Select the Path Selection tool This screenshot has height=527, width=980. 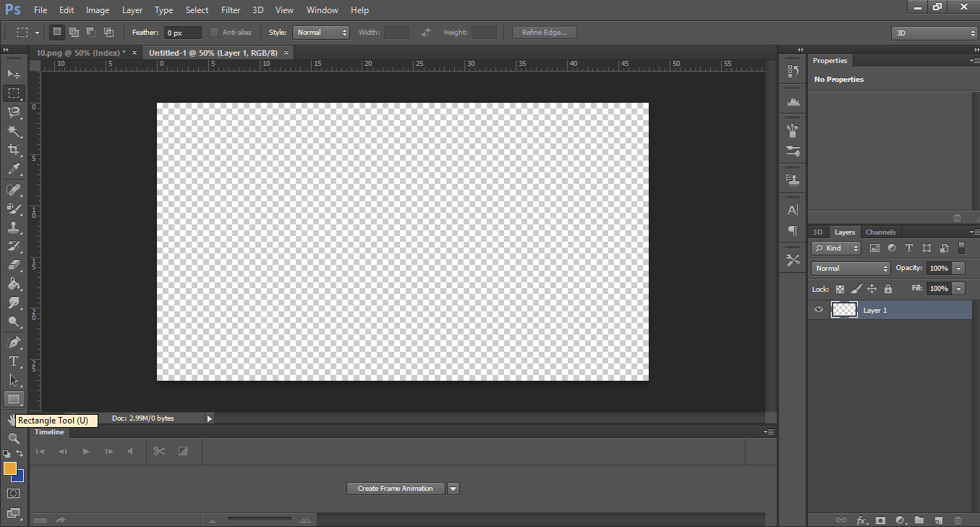pyautogui.click(x=14, y=379)
